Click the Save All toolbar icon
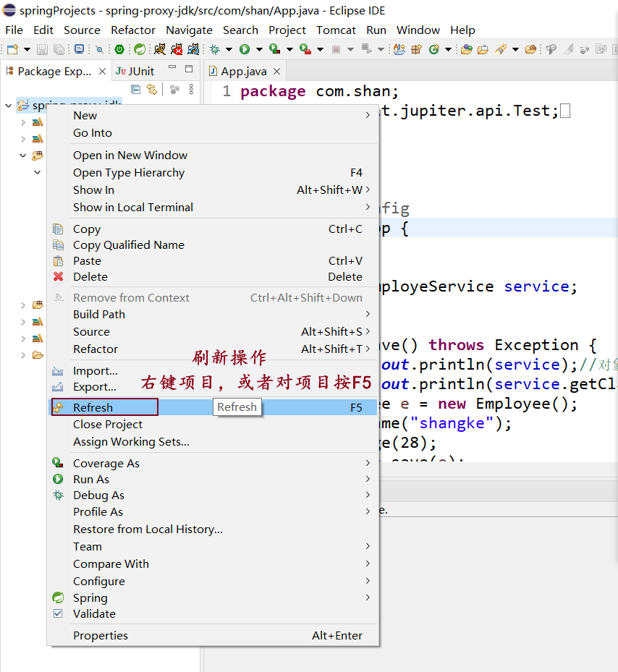This screenshot has width=618, height=672. 59,50
